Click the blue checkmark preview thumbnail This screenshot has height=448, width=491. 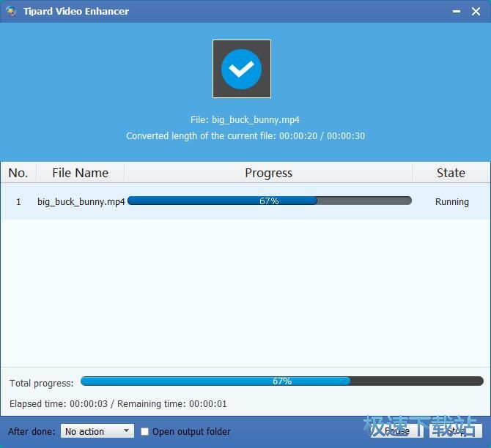[x=241, y=69]
